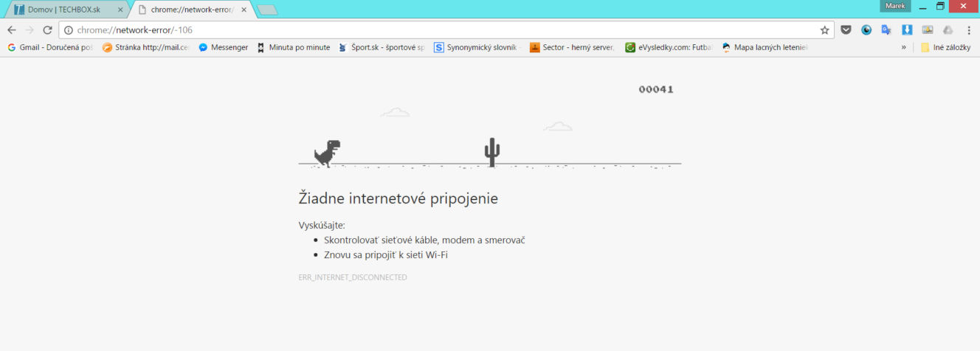Open the Synonymický slovník bookmark
Screen dimensions: 980x351
pos(477,47)
